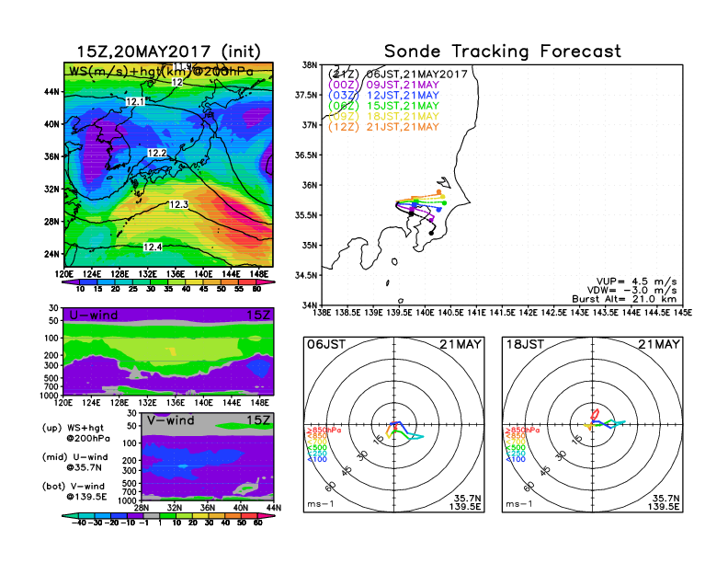Screen dimensions: 728x563
Task: Click the "12.3" height contour label
Action: click(x=178, y=204)
